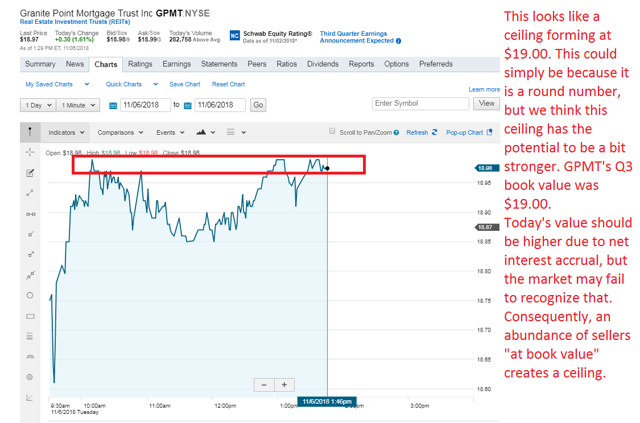Screen dimensions: 640x423
Task: Select the annotation note tool
Action: (x=30, y=173)
